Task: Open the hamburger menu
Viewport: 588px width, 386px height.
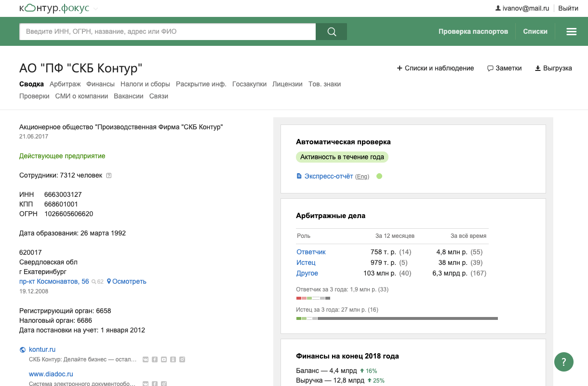Action: click(x=572, y=32)
